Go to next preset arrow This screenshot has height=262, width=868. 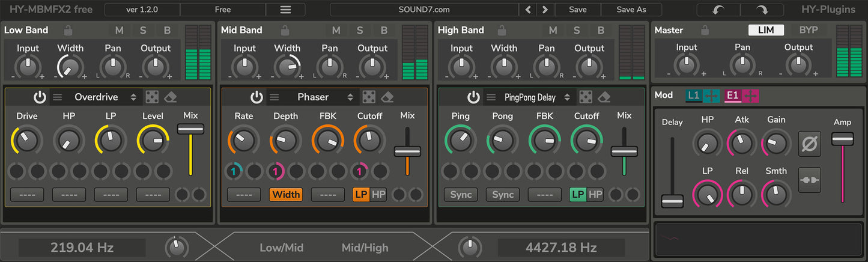tap(545, 10)
